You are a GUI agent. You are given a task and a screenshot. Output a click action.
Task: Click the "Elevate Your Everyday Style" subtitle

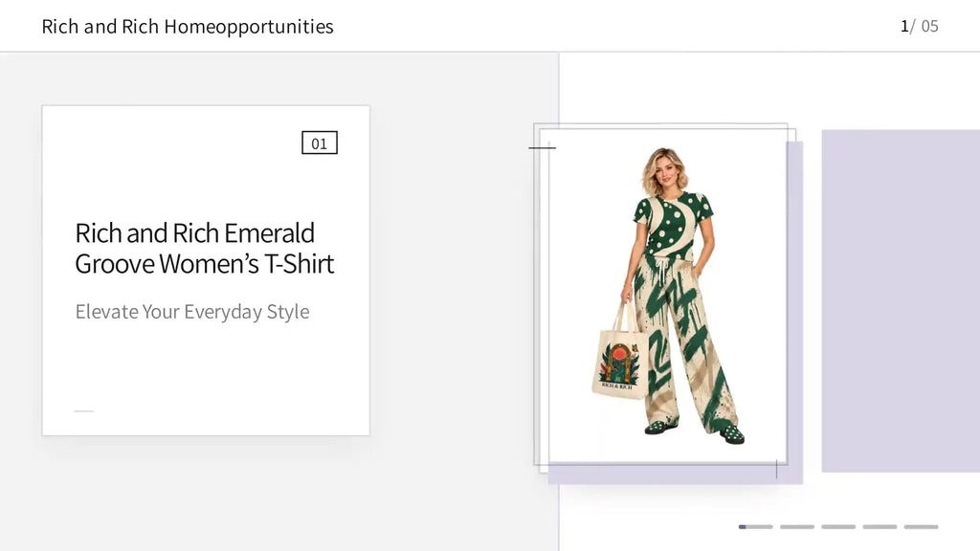192,311
